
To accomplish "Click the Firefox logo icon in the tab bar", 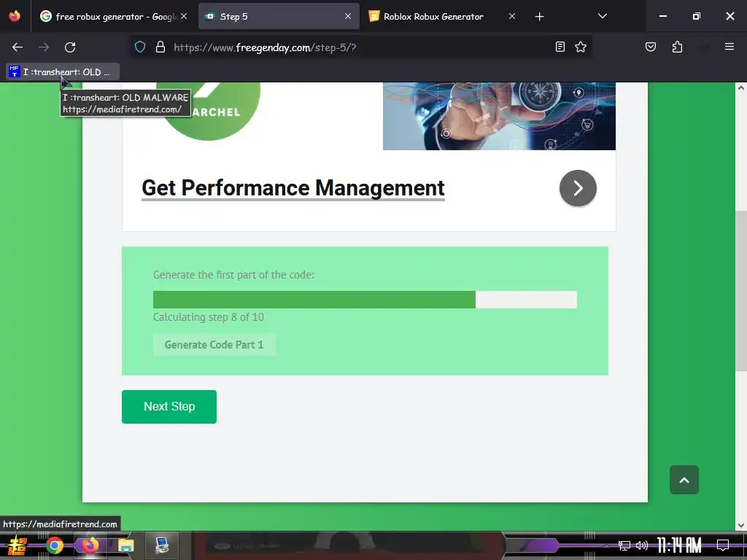I will [15, 16].
